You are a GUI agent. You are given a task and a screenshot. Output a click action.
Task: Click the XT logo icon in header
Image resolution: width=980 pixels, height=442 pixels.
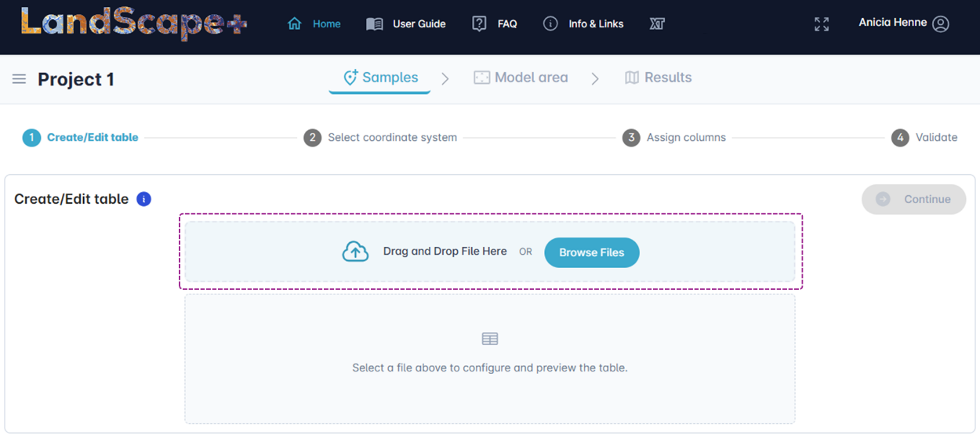click(657, 24)
